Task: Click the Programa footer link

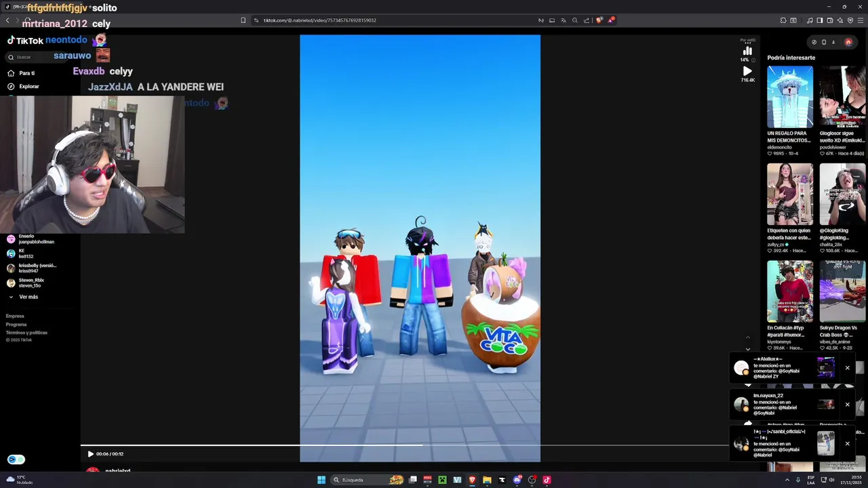Action: 16,325
